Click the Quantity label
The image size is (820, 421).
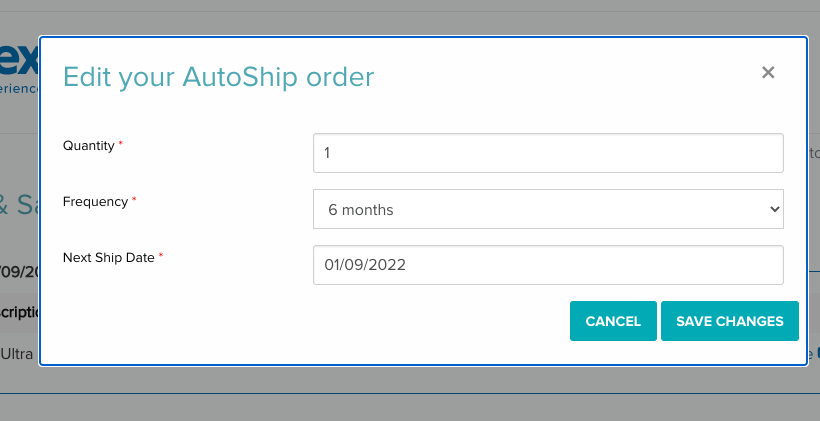[88, 145]
